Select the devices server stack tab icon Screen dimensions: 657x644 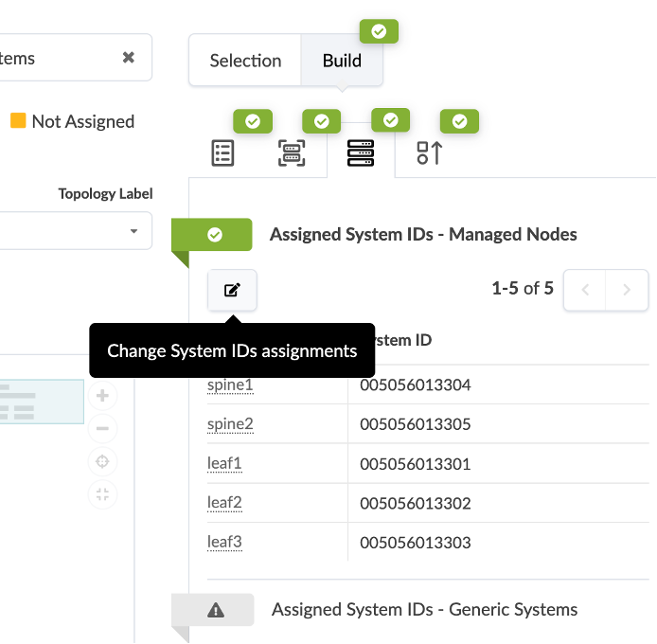[x=361, y=153]
